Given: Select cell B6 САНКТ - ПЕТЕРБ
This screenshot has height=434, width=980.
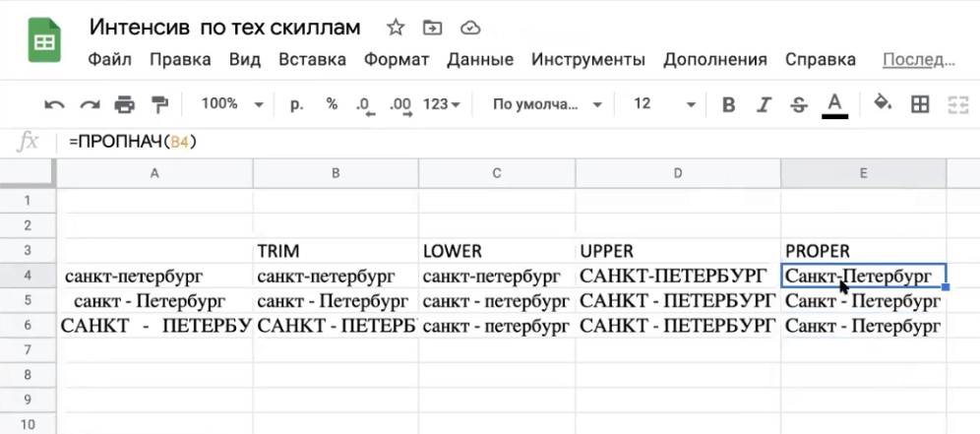Looking at the screenshot, I should click(336, 326).
